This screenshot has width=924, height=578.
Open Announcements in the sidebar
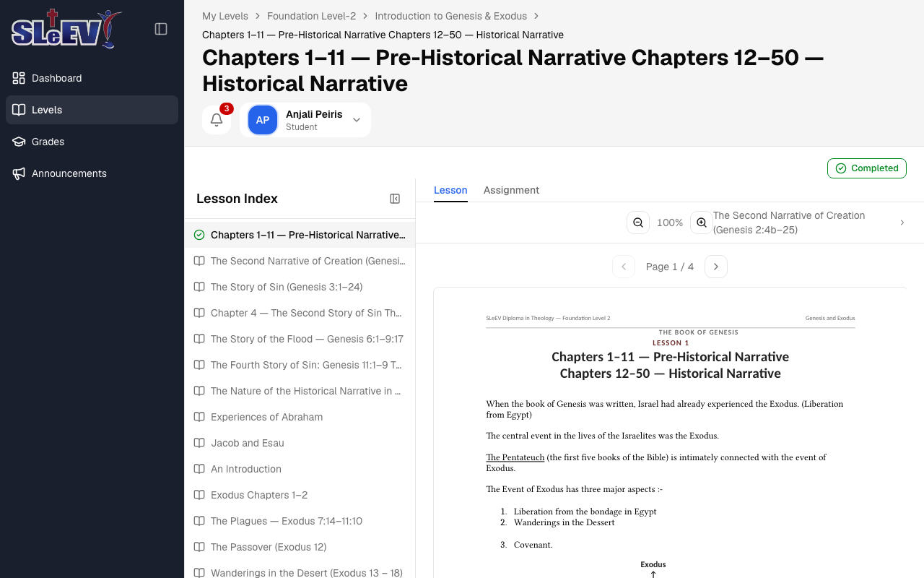(x=92, y=173)
